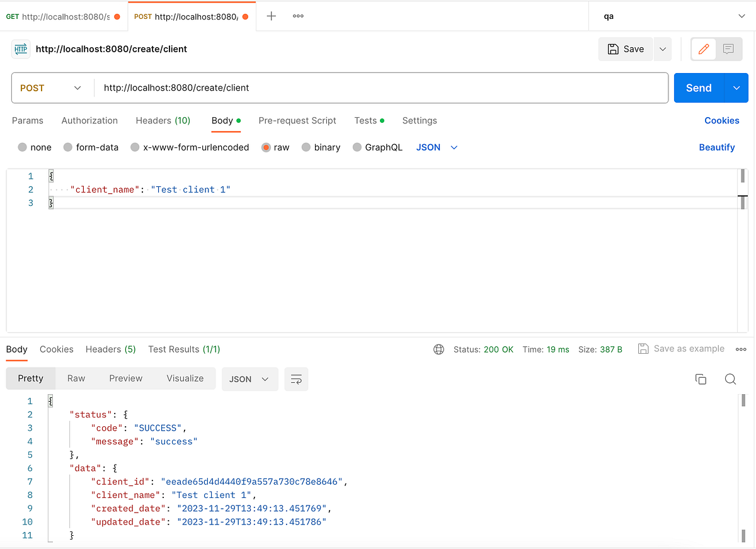This screenshot has width=756, height=549.
Task: Open the JSON body format dropdown
Action: (437, 147)
